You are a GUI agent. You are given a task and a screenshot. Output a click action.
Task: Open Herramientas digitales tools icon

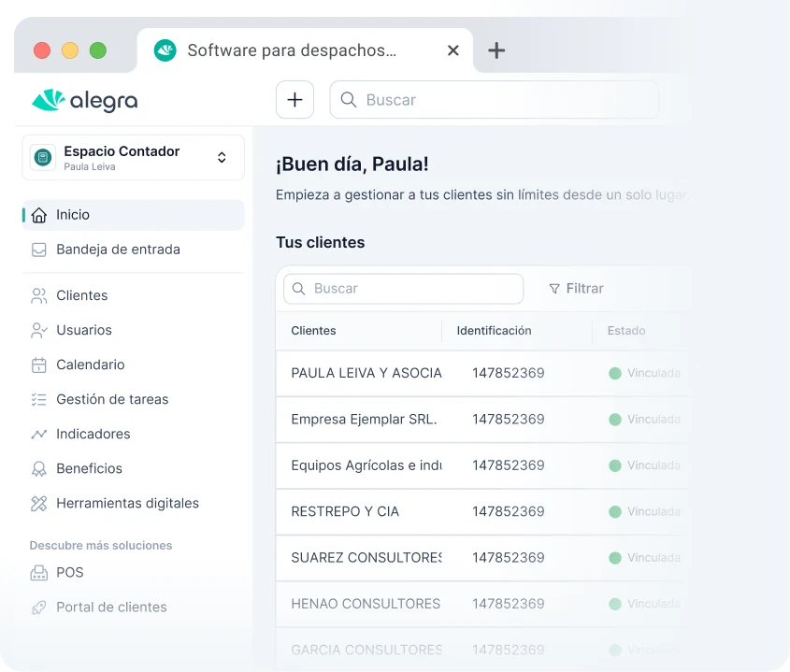(39, 503)
